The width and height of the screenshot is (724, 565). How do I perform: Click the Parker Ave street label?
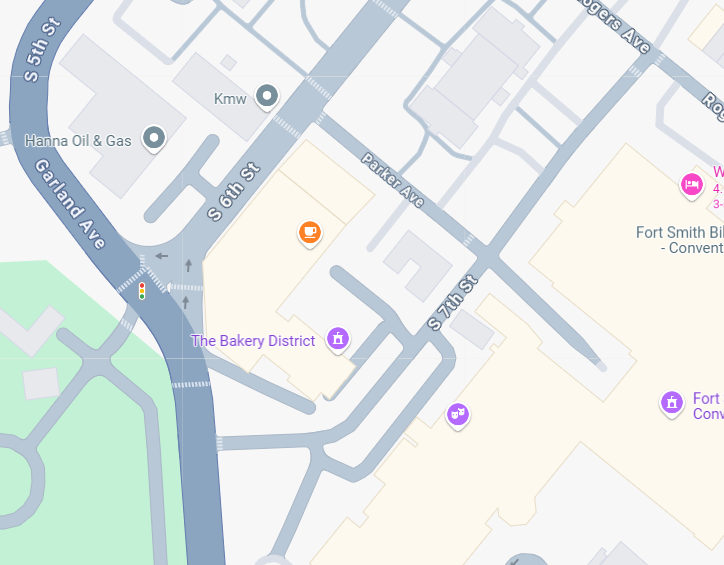point(392,180)
